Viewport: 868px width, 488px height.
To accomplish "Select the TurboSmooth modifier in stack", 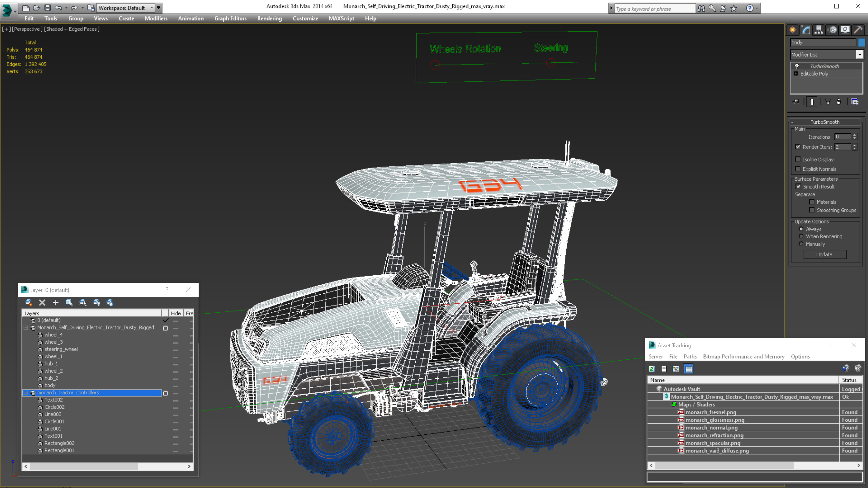I will [824, 66].
